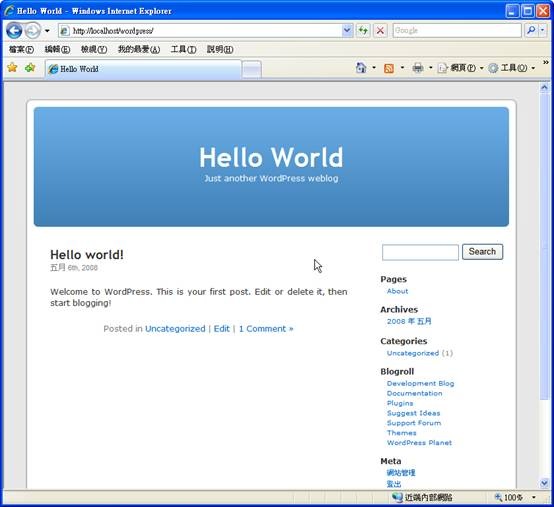This screenshot has width=554, height=507.
Task: Expand the zoom level dropdown arrow
Action: coord(534,497)
